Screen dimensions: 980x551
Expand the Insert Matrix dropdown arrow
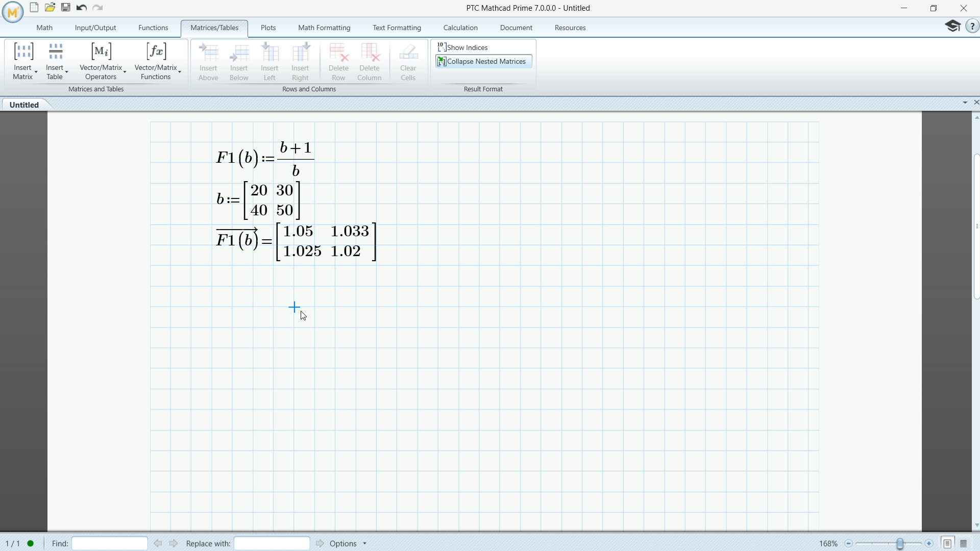tap(36, 72)
